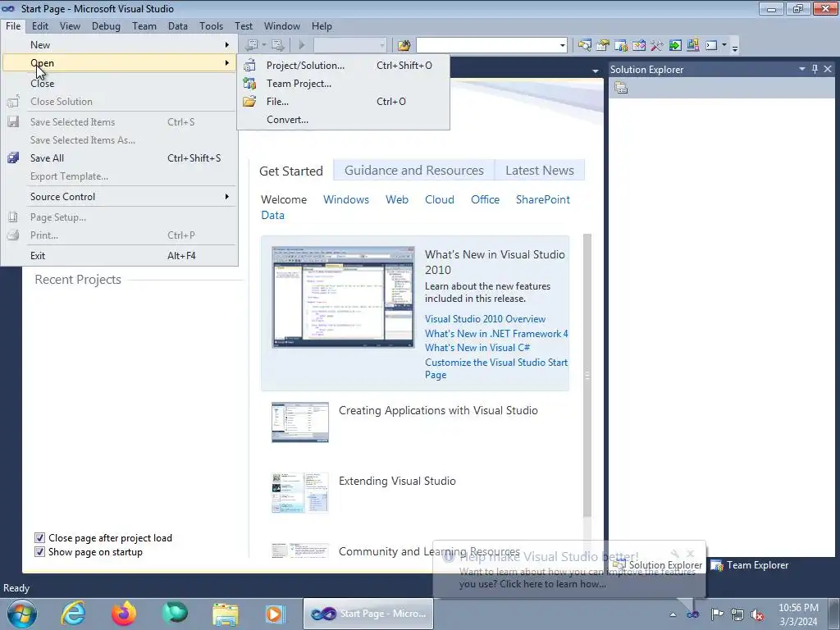Select Team Project... in the Open submenu
840x630 pixels.
(x=343, y=84)
